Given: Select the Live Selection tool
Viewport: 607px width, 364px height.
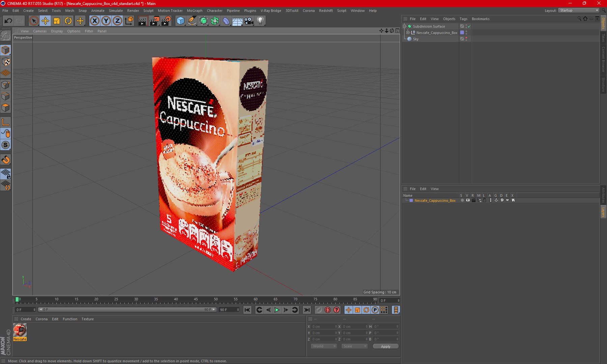Looking at the screenshot, I should pos(33,21).
